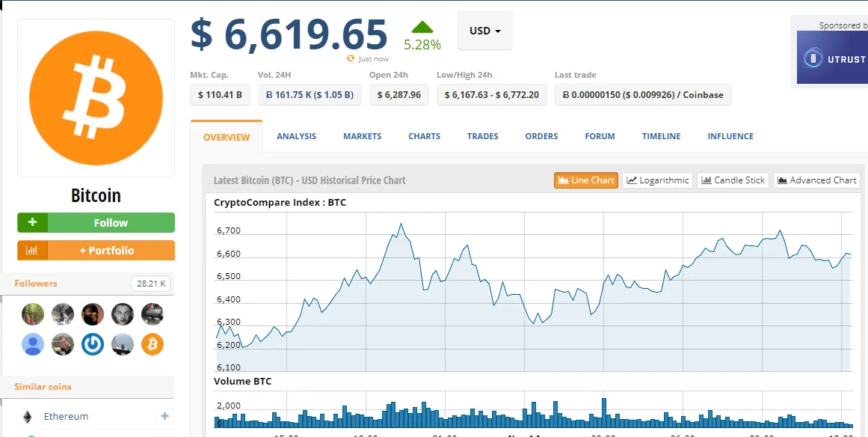Click the $ 110.41 B market cap value

coord(220,95)
